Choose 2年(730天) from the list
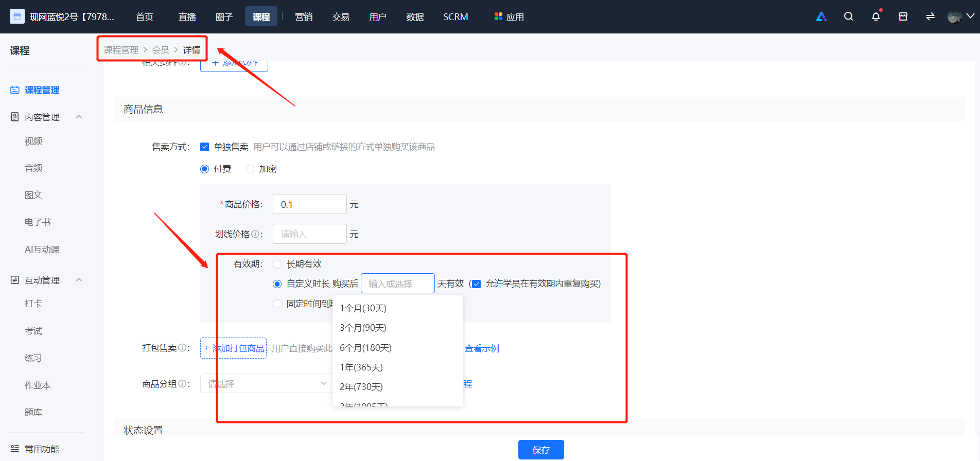This screenshot has height=461, width=980. pyautogui.click(x=398, y=387)
